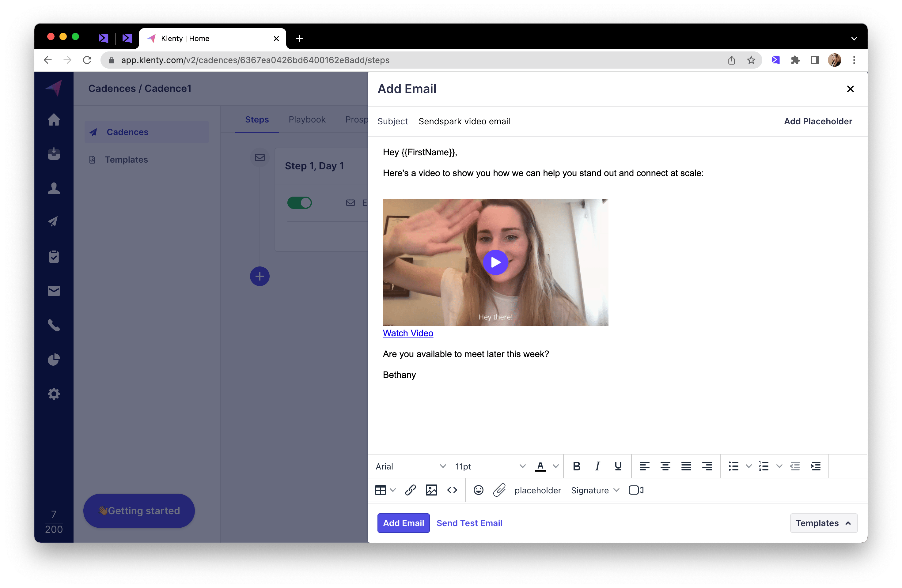Toggle the Step 1 email switch
Image resolution: width=902 pixels, height=588 pixels.
point(299,203)
